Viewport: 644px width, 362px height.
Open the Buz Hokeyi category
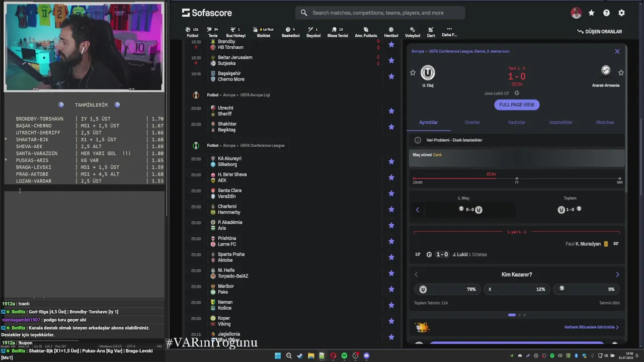(235, 32)
